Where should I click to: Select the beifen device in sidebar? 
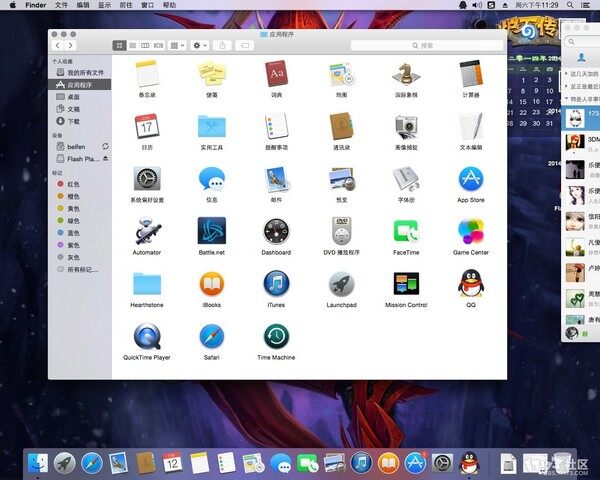point(76,147)
